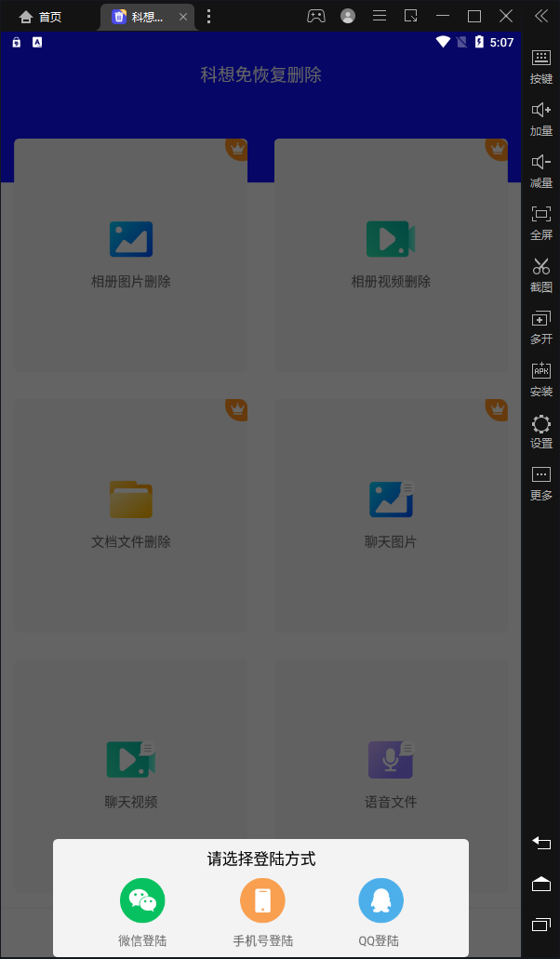Open the user account avatar icon
This screenshot has height=959, width=560.
(x=348, y=16)
